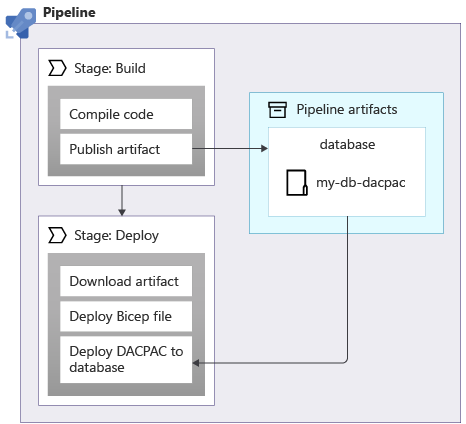This screenshot has height=424, width=466.
Task: Click the my-db-dacpac file icon
Action: pos(297,182)
